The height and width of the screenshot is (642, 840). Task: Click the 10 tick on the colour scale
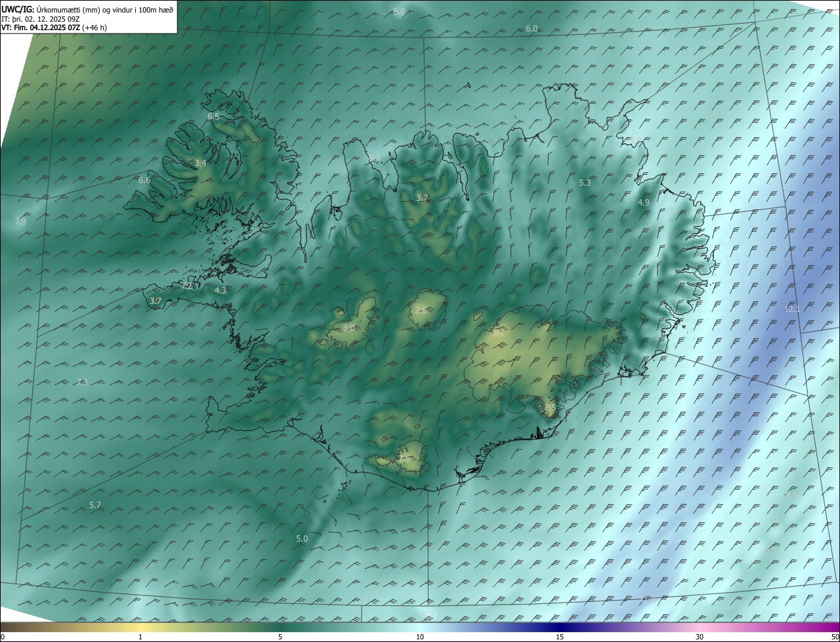coord(420,637)
